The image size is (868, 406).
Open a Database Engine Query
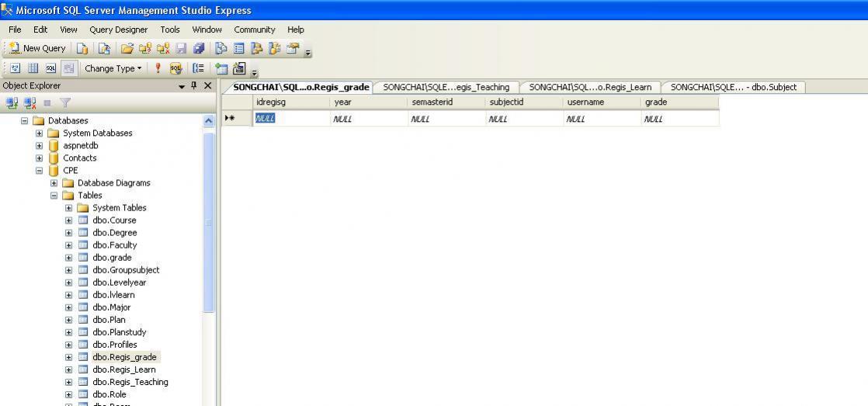coord(82,49)
